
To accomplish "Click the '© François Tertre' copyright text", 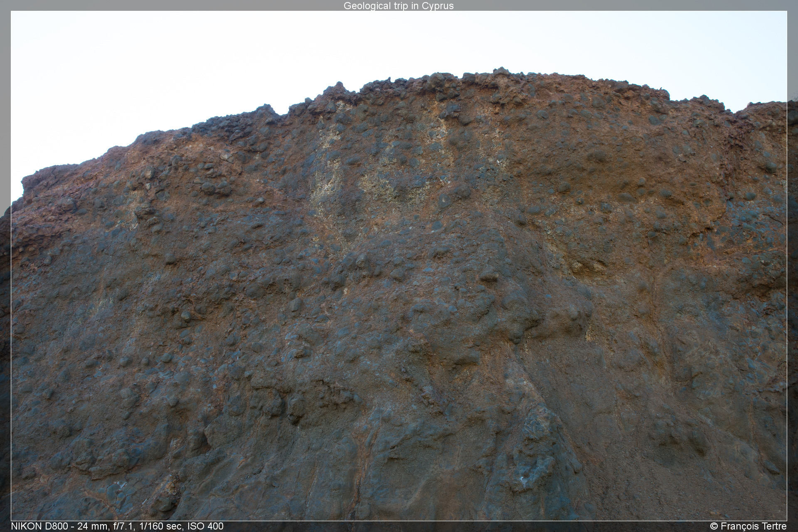I will click(748, 526).
